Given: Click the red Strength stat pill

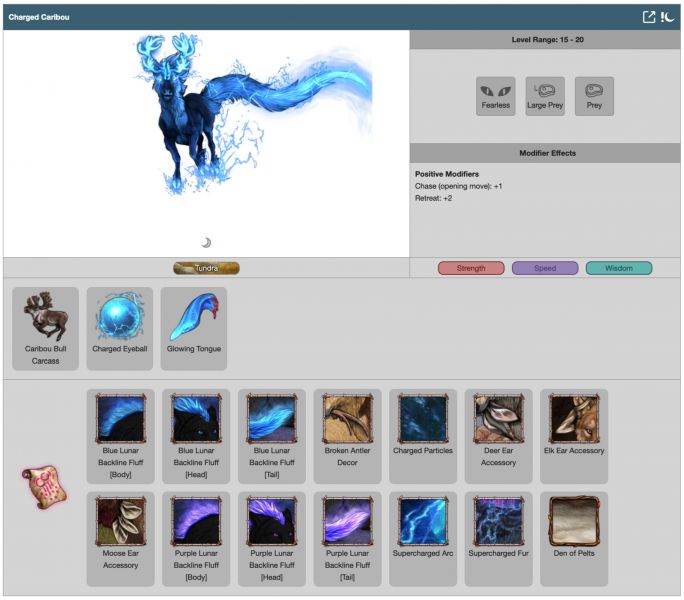Looking at the screenshot, I should click(x=471, y=268).
